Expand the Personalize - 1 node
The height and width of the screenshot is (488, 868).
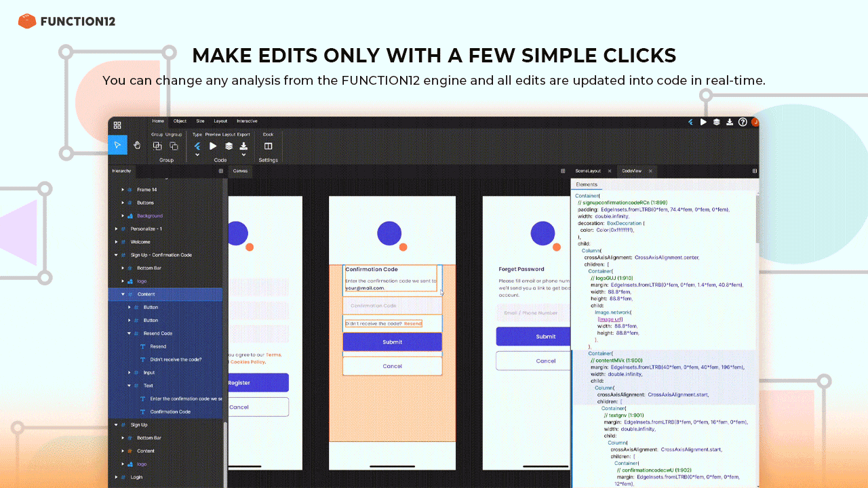click(x=117, y=229)
